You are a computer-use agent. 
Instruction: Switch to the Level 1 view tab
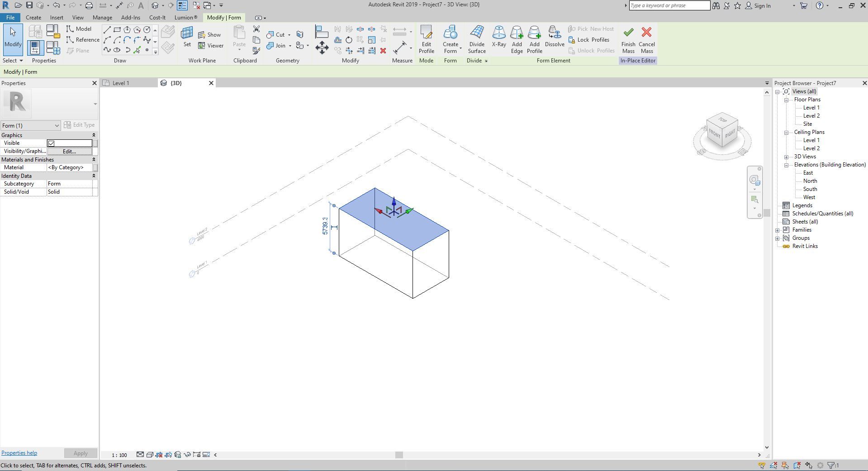[121, 83]
